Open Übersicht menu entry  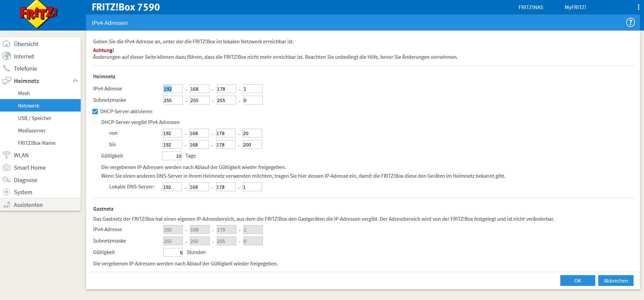tap(26, 44)
